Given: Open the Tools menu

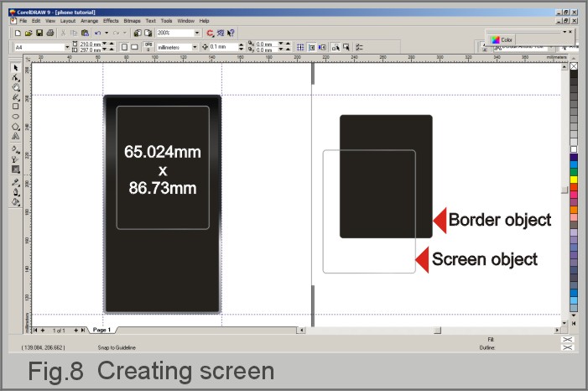Looking at the screenshot, I should click(166, 21).
